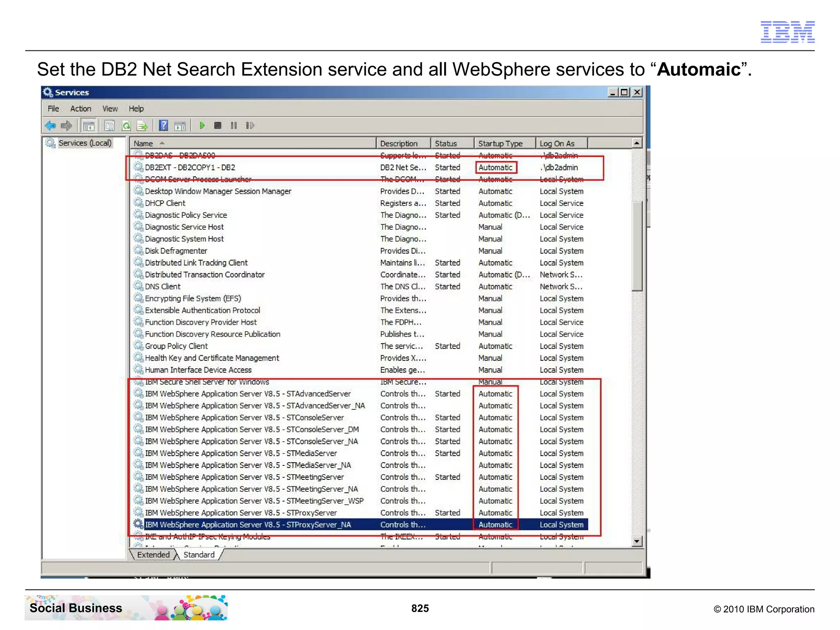Image resolution: width=840 pixels, height=630 pixels.
Task: Click the Stop Service square icon
Action: pyautogui.click(x=218, y=126)
